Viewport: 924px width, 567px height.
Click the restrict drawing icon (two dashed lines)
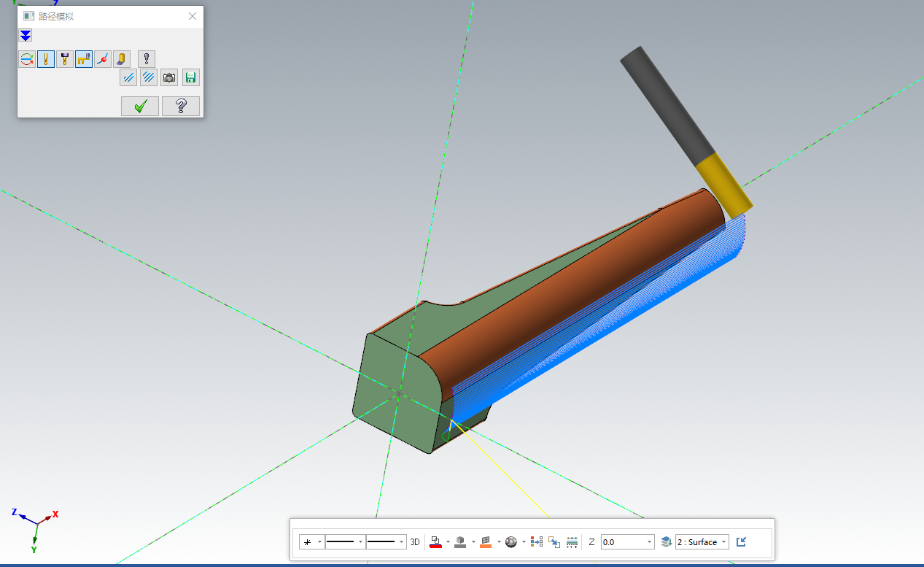coord(128,78)
